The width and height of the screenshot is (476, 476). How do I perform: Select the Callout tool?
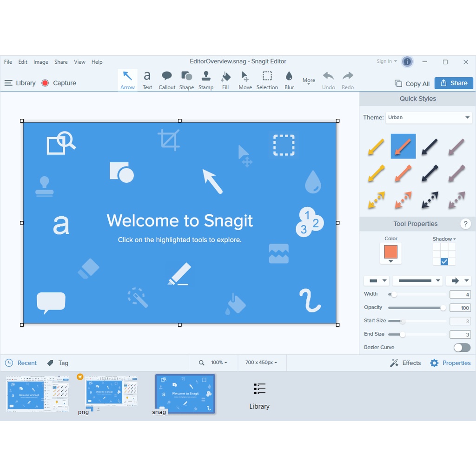[x=167, y=80]
